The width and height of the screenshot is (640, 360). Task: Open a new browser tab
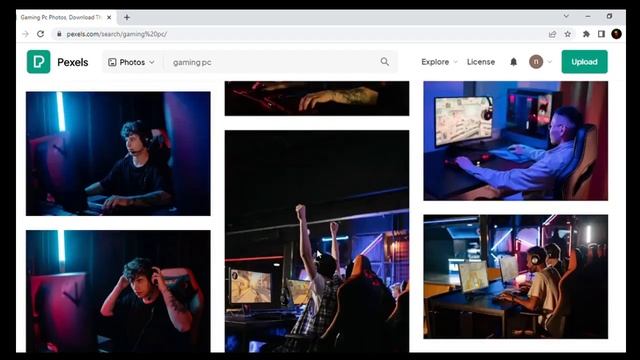point(127,18)
